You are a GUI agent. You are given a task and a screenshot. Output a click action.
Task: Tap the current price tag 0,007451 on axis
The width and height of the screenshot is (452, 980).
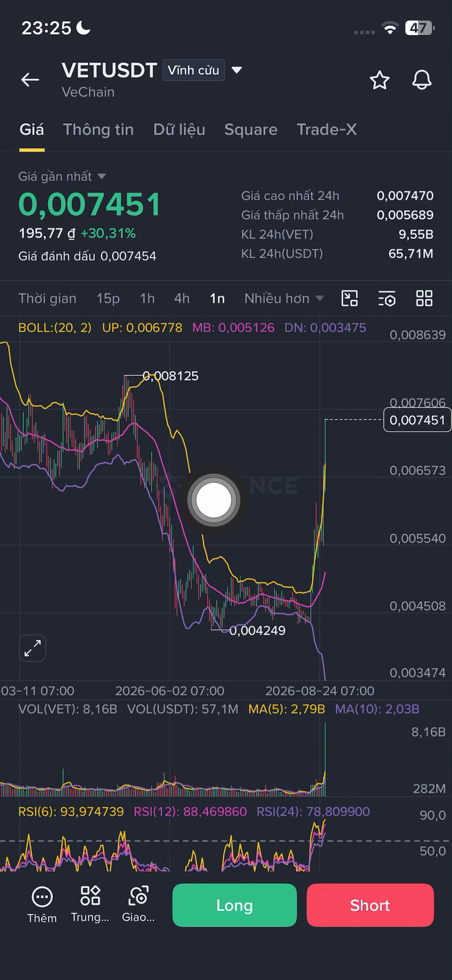(417, 420)
